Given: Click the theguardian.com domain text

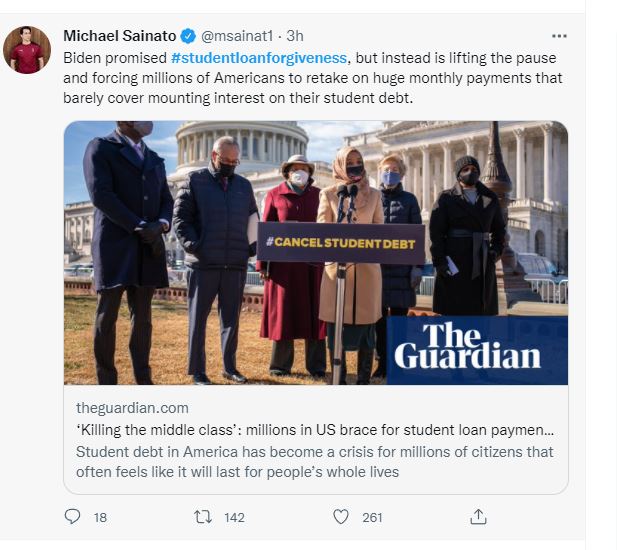Looking at the screenshot, I should pyautogui.click(x=132, y=408).
